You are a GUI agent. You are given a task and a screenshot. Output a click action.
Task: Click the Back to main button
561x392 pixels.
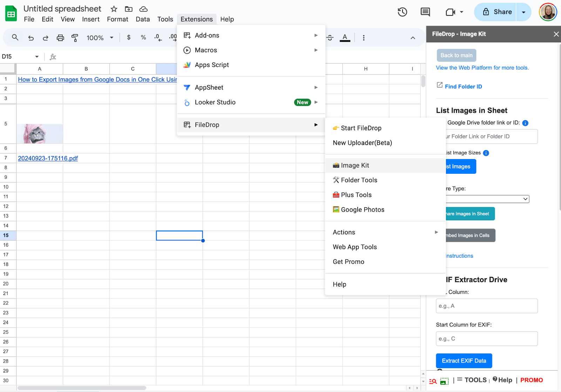(456, 55)
